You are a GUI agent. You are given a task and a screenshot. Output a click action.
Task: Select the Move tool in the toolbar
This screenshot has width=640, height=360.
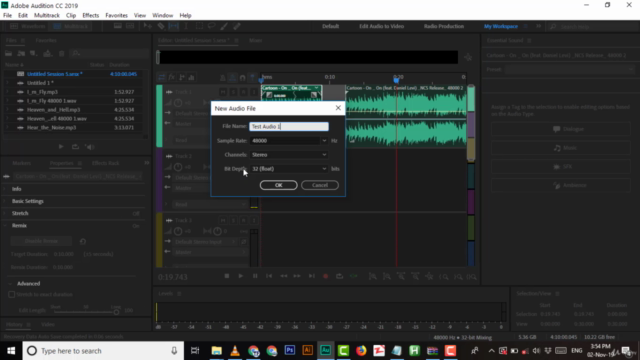point(148,26)
